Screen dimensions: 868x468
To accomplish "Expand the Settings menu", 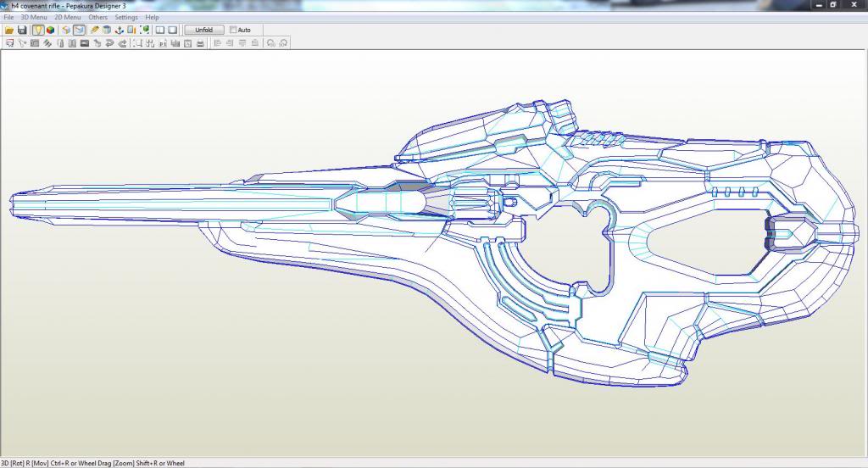I will tap(126, 17).
